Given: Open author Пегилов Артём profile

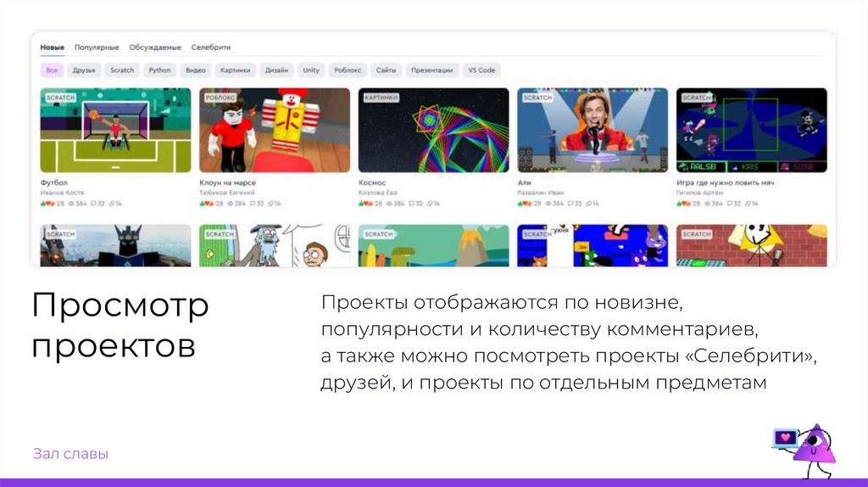Looking at the screenshot, I should pos(699,193).
